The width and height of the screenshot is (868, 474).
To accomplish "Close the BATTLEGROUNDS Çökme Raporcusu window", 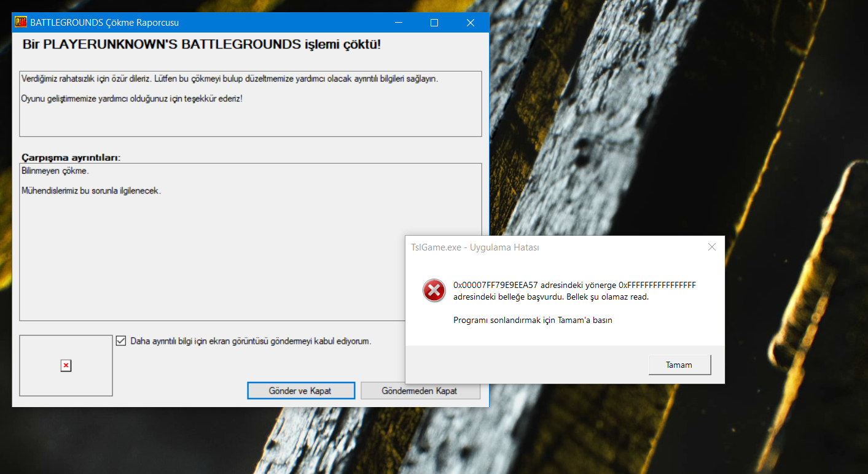I will coord(471,23).
